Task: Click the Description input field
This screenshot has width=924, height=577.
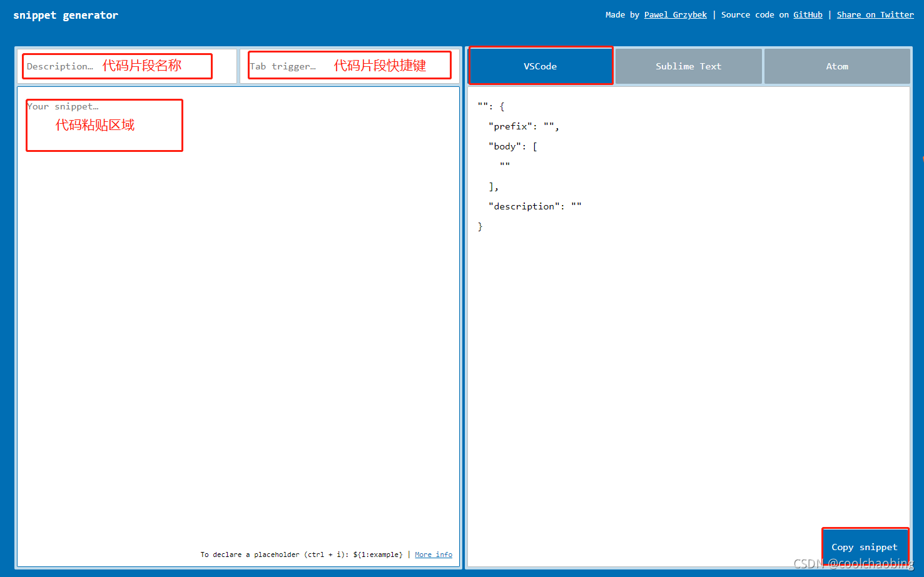Action: [x=127, y=66]
